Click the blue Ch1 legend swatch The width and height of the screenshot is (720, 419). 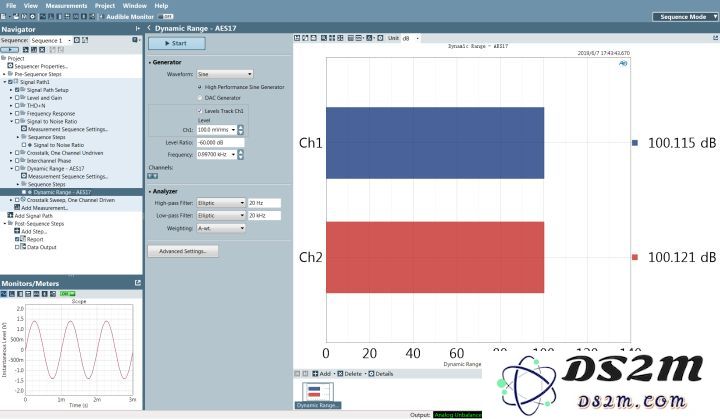pos(635,143)
